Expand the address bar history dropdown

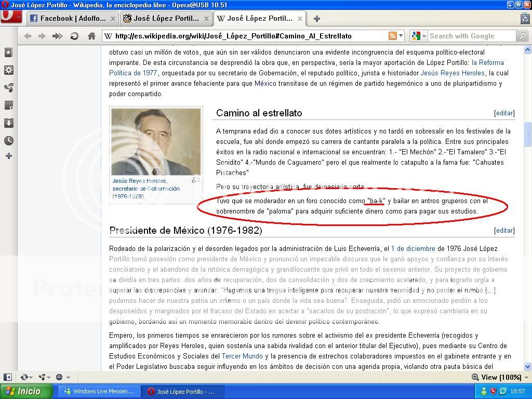pos(401,36)
